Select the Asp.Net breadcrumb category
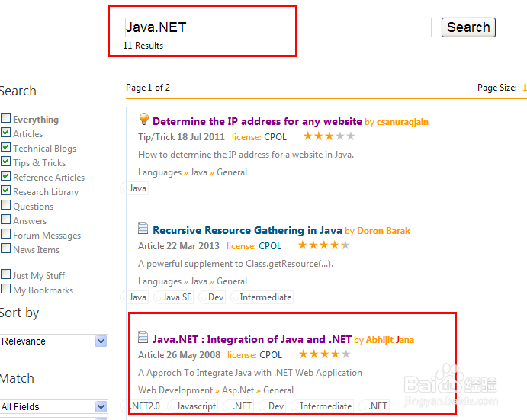This screenshot has height=420, width=527. 237,390
